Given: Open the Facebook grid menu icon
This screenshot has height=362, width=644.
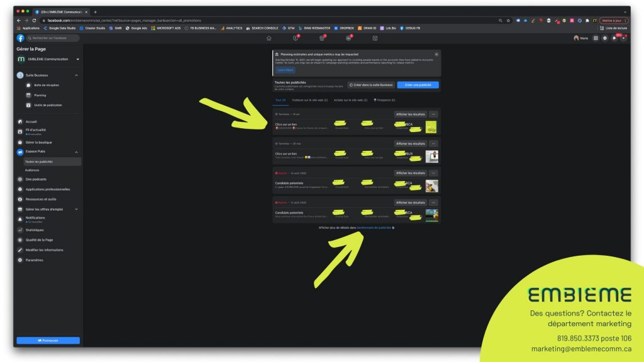Looking at the screenshot, I should point(596,38).
